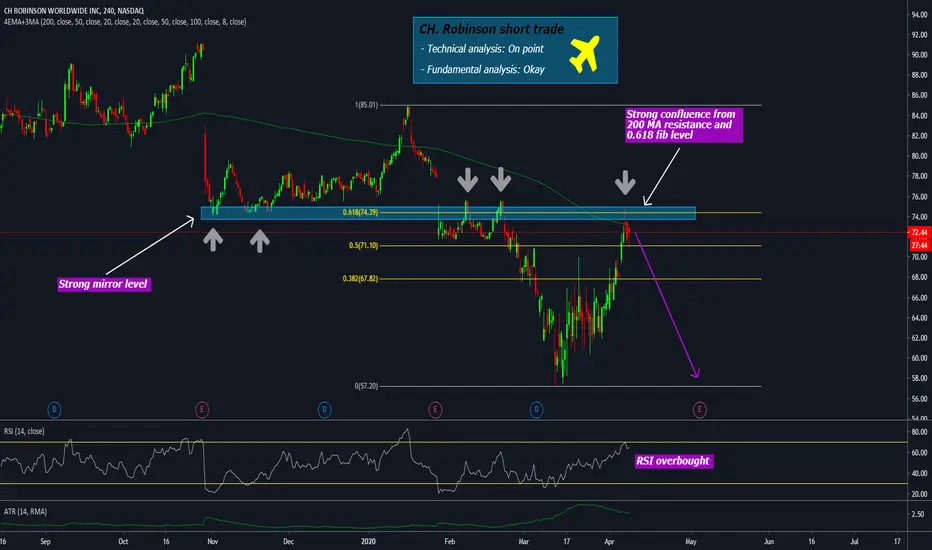Select the 0.618(74.39) Fibonacci level label
Image resolution: width=932 pixels, height=550 pixels.
(x=360, y=212)
